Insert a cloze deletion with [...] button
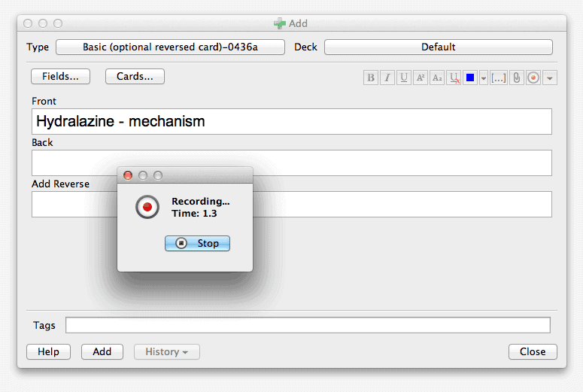This screenshot has height=392, width=583. coord(498,77)
